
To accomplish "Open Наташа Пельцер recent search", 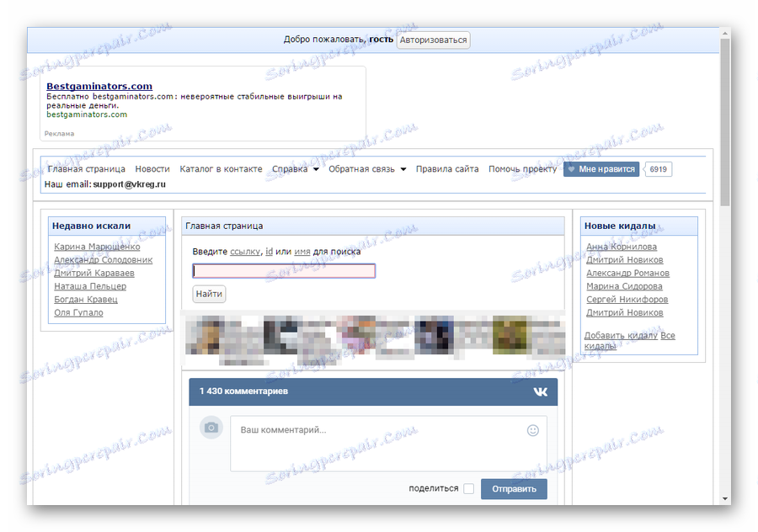I will tap(90, 286).
